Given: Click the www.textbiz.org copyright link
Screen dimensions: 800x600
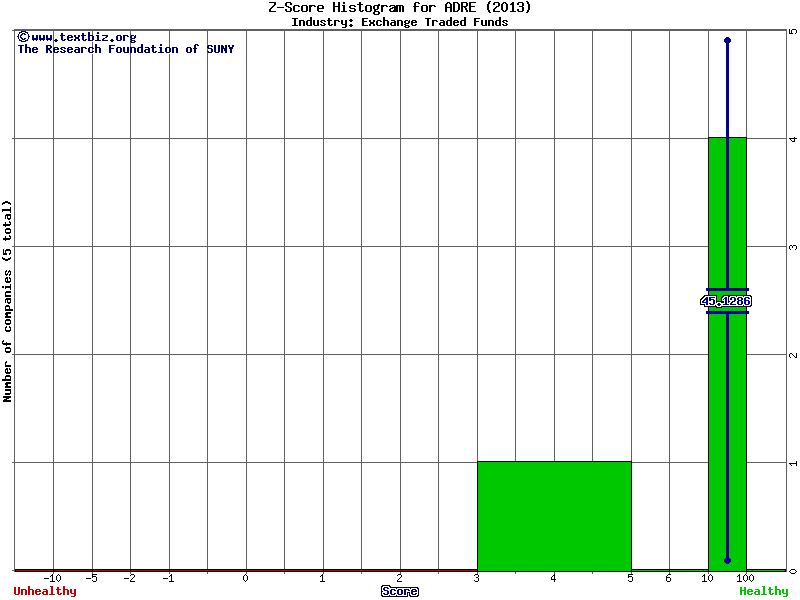Looking at the screenshot, I should point(76,37).
